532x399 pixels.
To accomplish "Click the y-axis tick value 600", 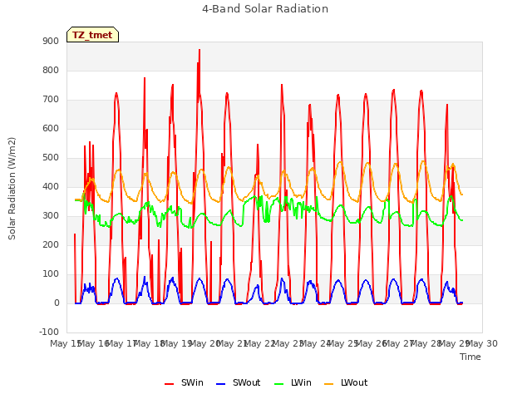I will (51, 129).
